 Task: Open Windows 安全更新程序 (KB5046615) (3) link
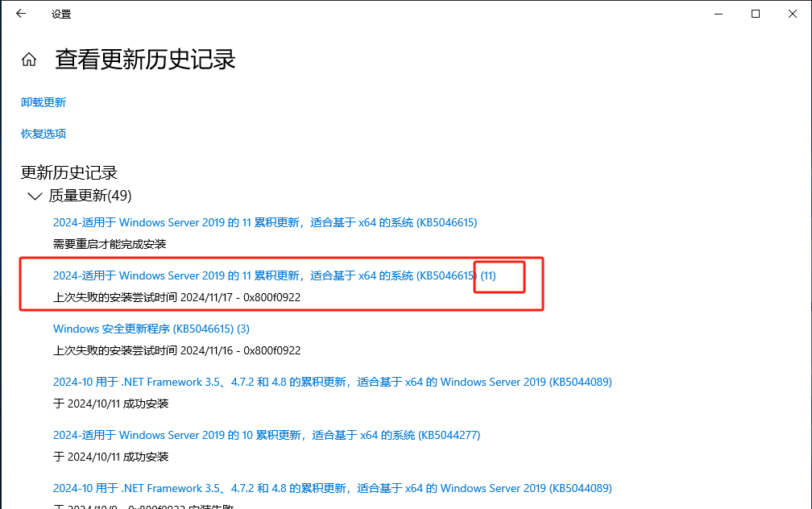151,329
